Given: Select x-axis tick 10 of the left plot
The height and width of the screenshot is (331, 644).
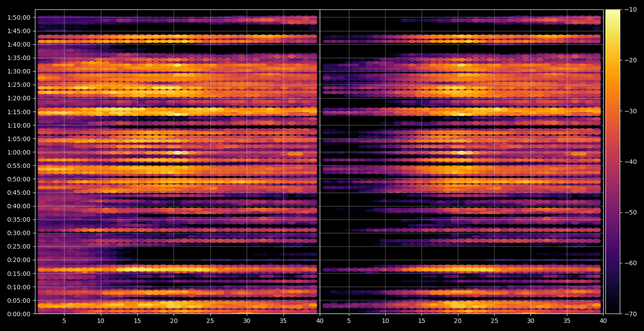Looking at the screenshot, I should click(x=100, y=321).
